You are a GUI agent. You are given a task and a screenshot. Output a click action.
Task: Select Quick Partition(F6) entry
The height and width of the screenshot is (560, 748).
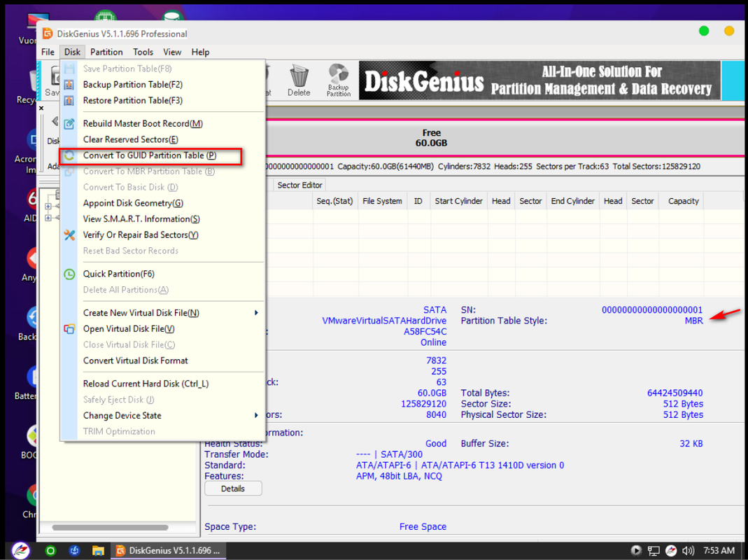[x=119, y=274]
